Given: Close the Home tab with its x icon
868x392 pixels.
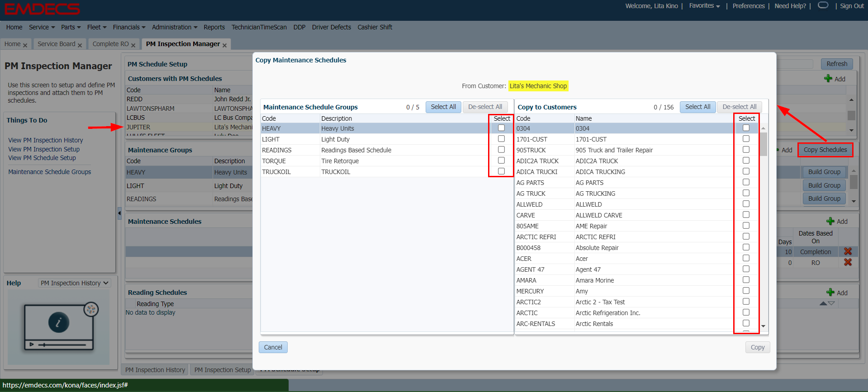Looking at the screenshot, I should pyautogui.click(x=25, y=45).
